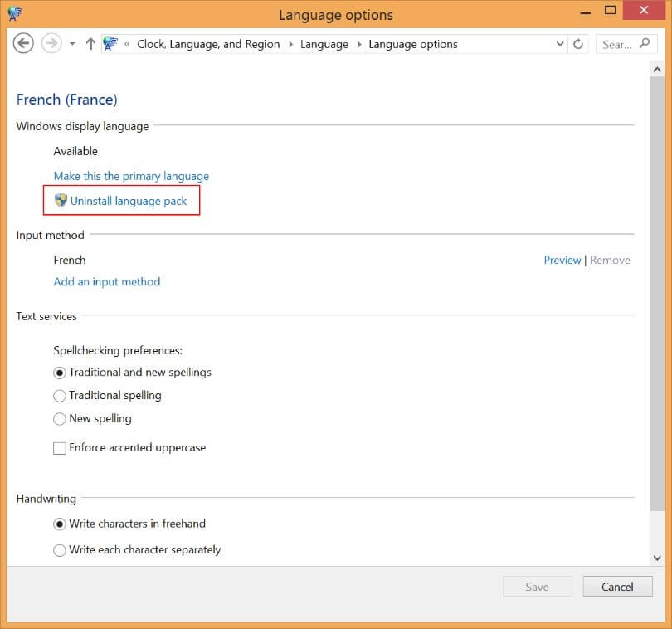The height and width of the screenshot is (629, 672).
Task: Click Add an input method
Action: [x=107, y=281]
